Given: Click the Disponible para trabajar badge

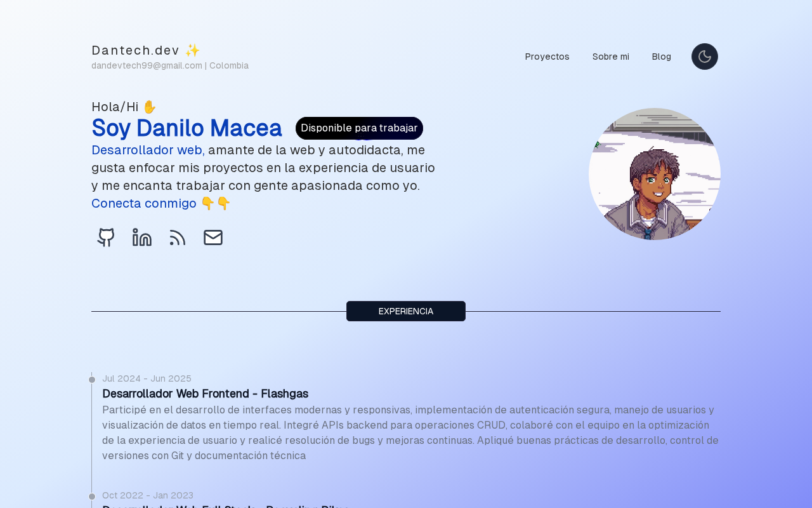Looking at the screenshot, I should pos(359,128).
